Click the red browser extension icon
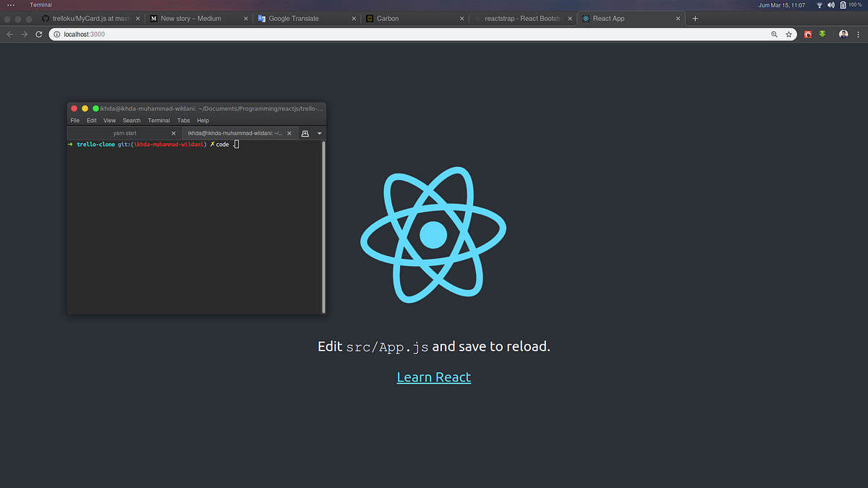The image size is (868, 488). (x=807, y=34)
